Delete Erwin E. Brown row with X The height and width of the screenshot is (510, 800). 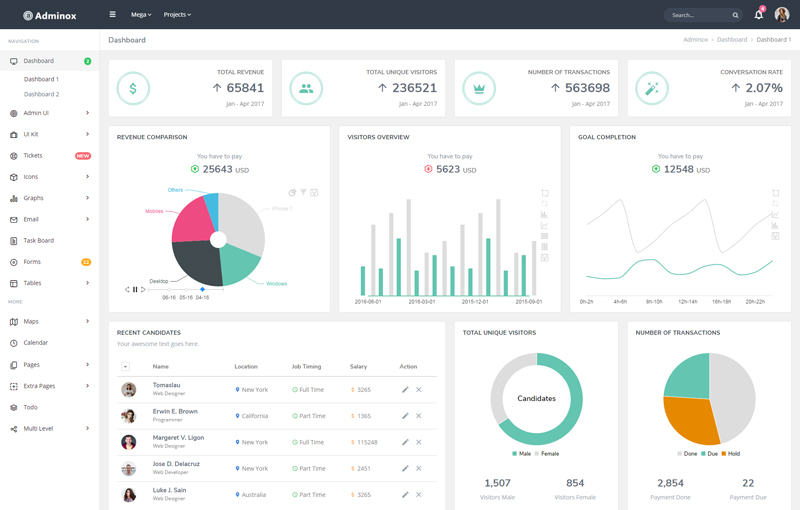click(x=419, y=416)
